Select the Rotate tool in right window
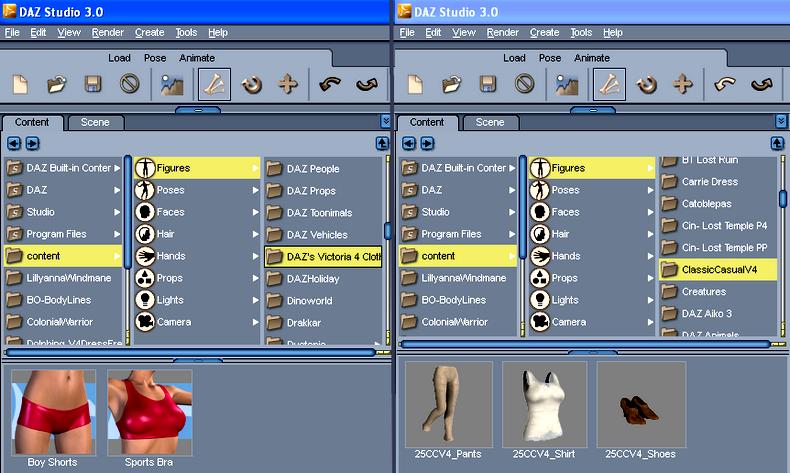This screenshot has width=790, height=473. coord(646,84)
